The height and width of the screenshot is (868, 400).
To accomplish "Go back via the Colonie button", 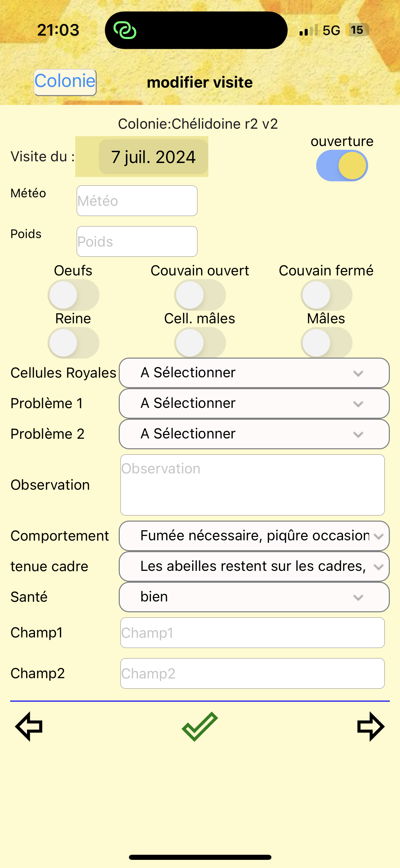I will coord(65,82).
